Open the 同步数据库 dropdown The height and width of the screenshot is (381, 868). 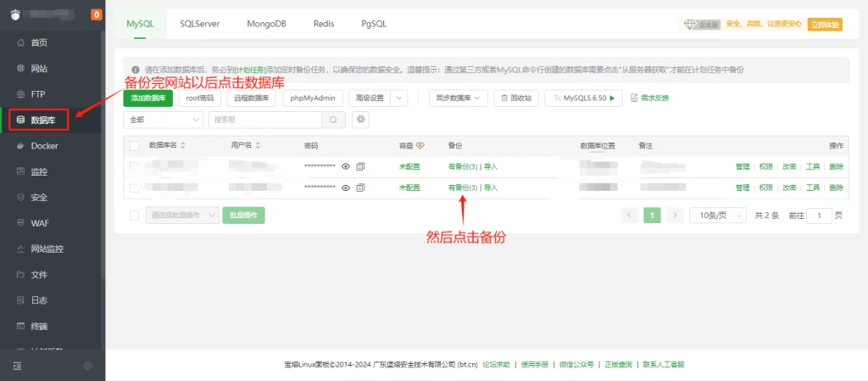click(x=459, y=98)
